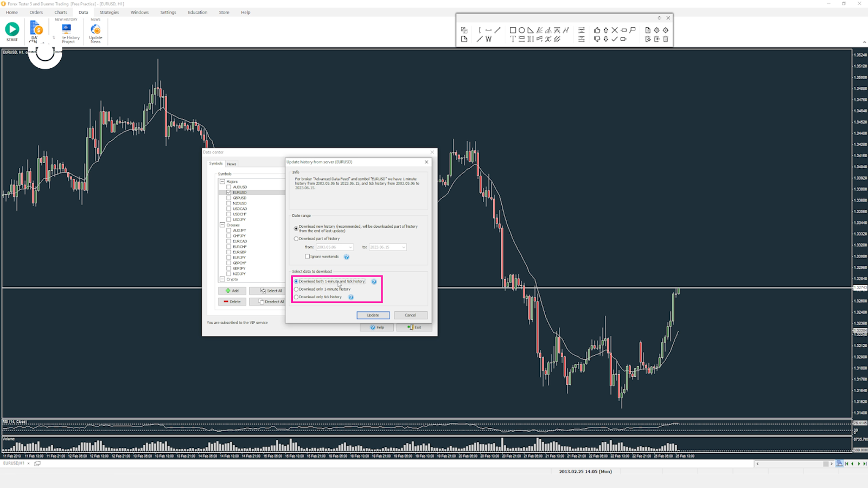
Task: Click the START playback icon
Action: (12, 30)
